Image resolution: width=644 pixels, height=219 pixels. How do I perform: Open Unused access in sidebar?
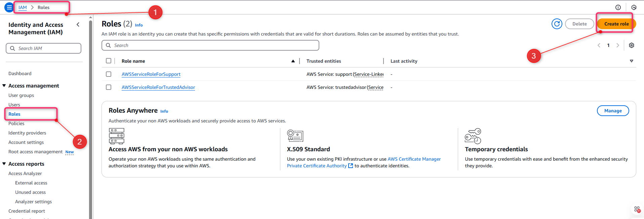pyautogui.click(x=31, y=192)
